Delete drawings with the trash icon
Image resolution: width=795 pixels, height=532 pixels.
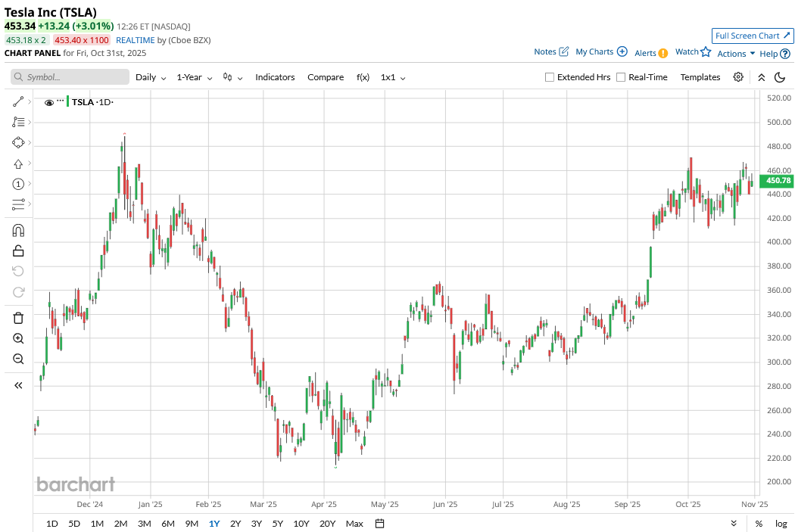click(18, 318)
